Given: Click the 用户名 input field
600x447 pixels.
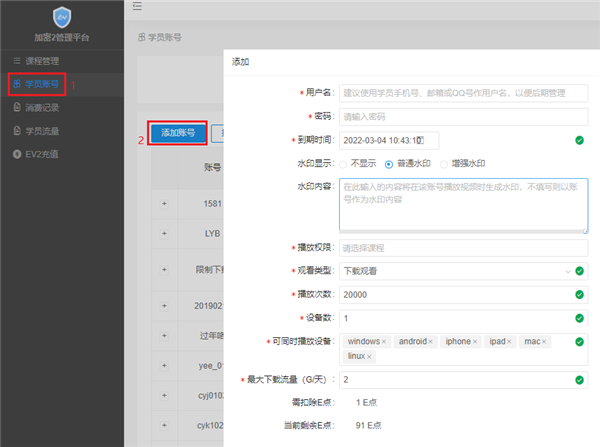Looking at the screenshot, I should tap(455, 92).
